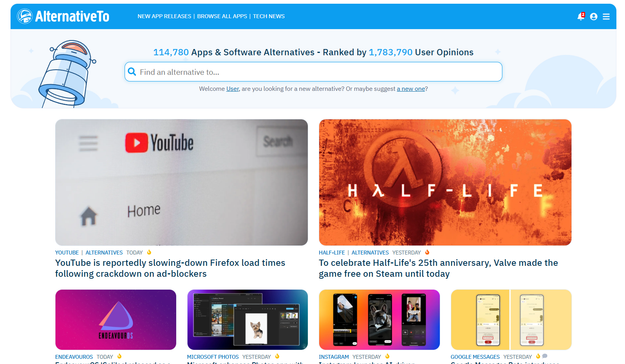
Task: Click the flame icon on YouTube article
Action: coord(149,252)
